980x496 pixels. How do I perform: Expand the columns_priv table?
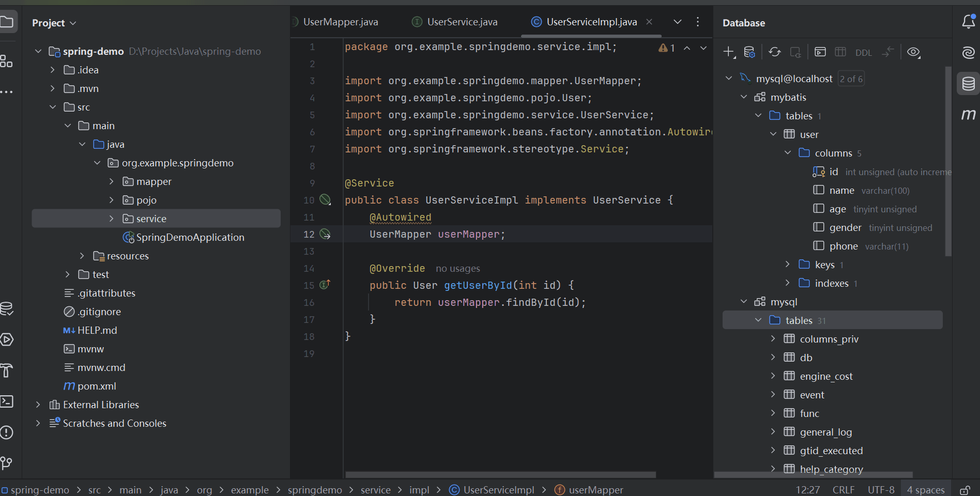click(x=773, y=339)
